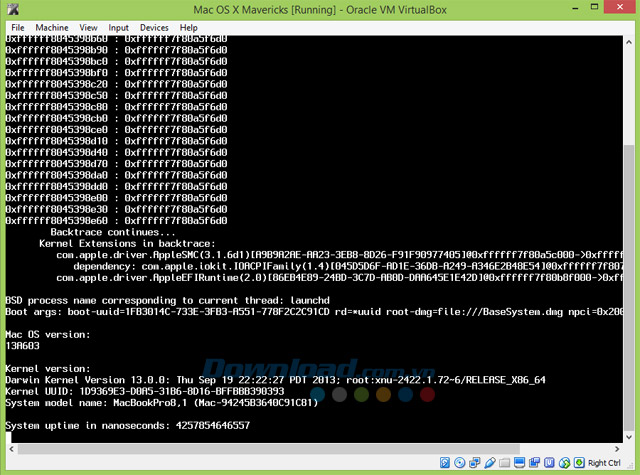Click the horizontal scrollbar thumb
The height and width of the screenshot is (475, 640).
click(269, 449)
